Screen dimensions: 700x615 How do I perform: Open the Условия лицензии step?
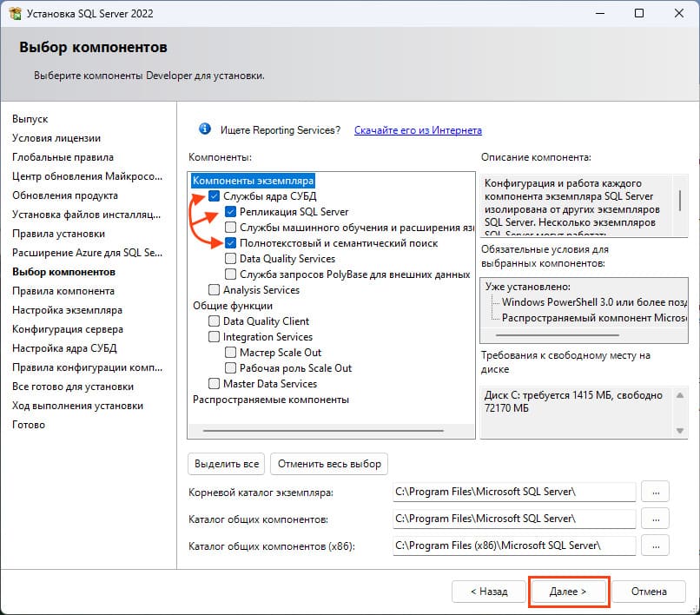pos(56,138)
